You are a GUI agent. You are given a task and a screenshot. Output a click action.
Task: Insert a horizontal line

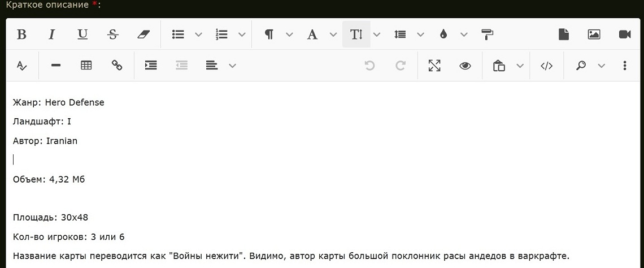click(x=56, y=66)
